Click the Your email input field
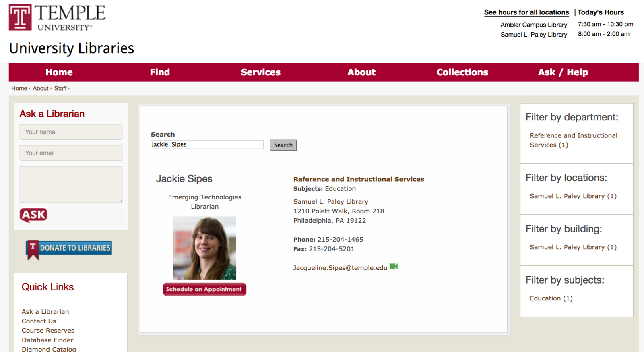644x352 pixels. (x=71, y=153)
